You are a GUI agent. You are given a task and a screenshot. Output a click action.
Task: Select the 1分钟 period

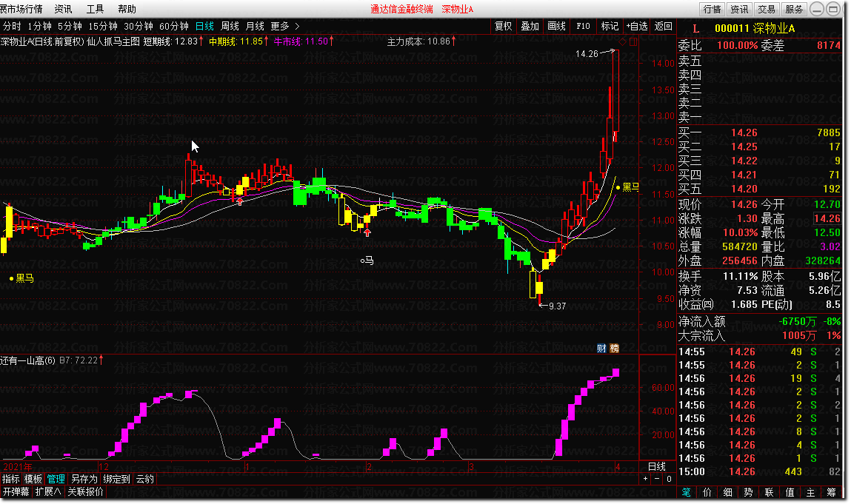(x=39, y=26)
